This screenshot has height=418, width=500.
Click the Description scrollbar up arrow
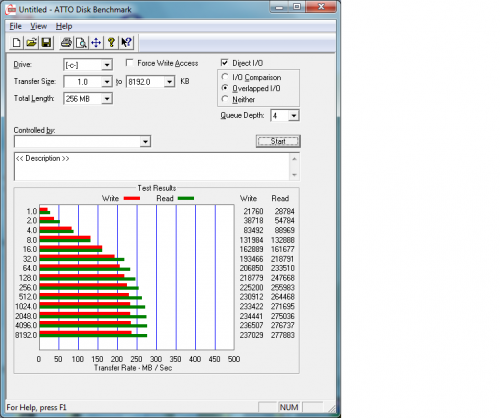(x=294, y=159)
